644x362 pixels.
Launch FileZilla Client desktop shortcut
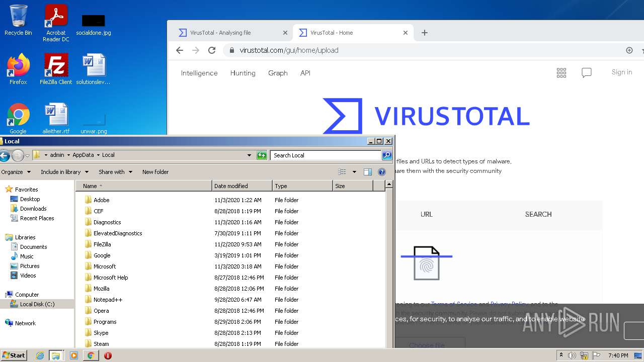pyautogui.click(x=56, y=69)
